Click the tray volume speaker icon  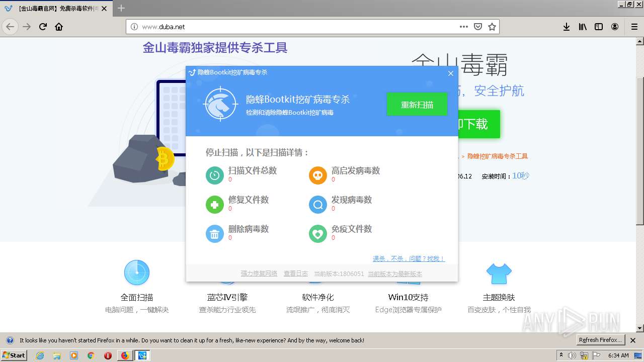click(572, 355)
